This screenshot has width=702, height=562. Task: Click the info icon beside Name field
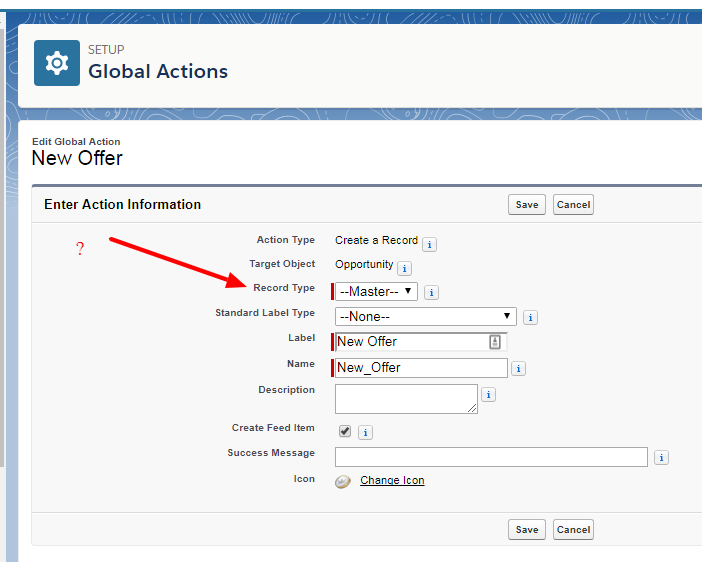[518, 369]
